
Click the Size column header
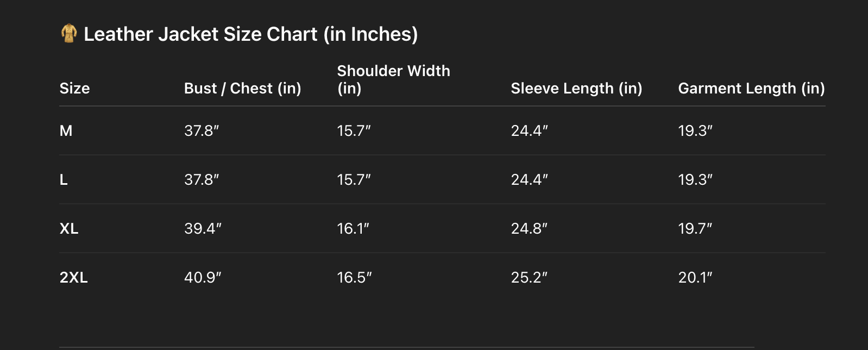(x=74, y=88)
